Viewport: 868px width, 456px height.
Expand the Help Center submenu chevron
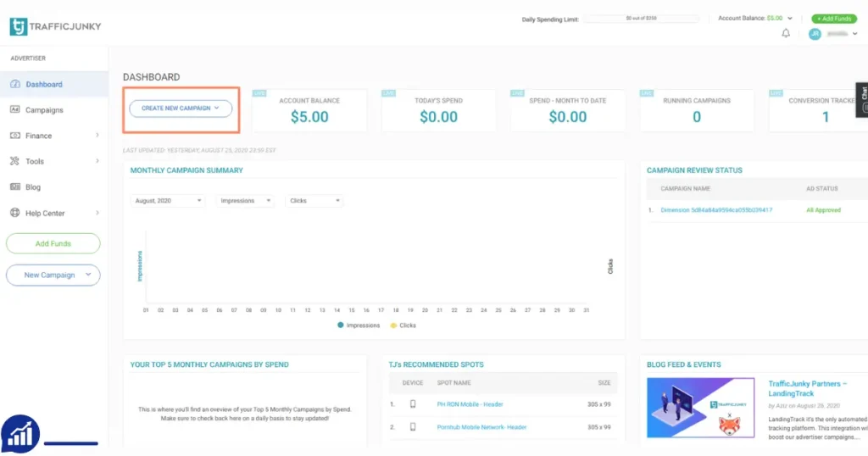coord(97,213)
